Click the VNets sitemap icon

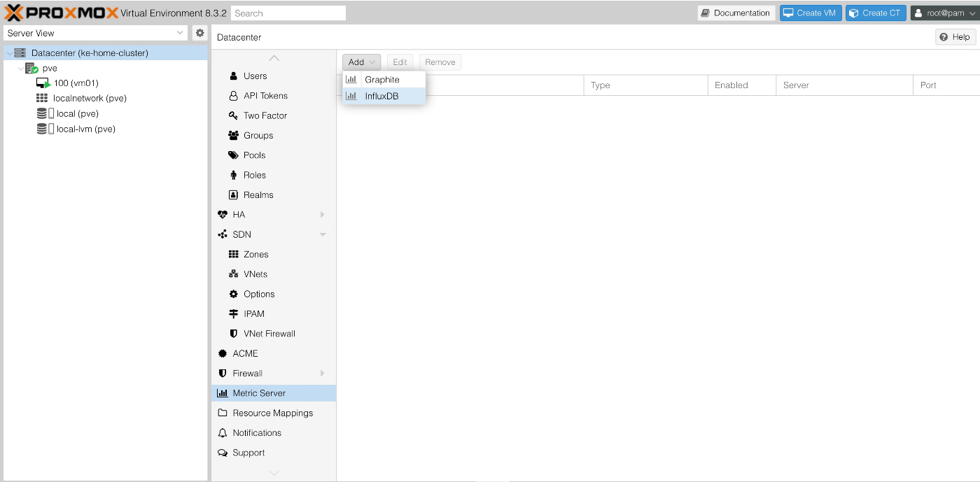pyautogui.click(x=234, y=274)
